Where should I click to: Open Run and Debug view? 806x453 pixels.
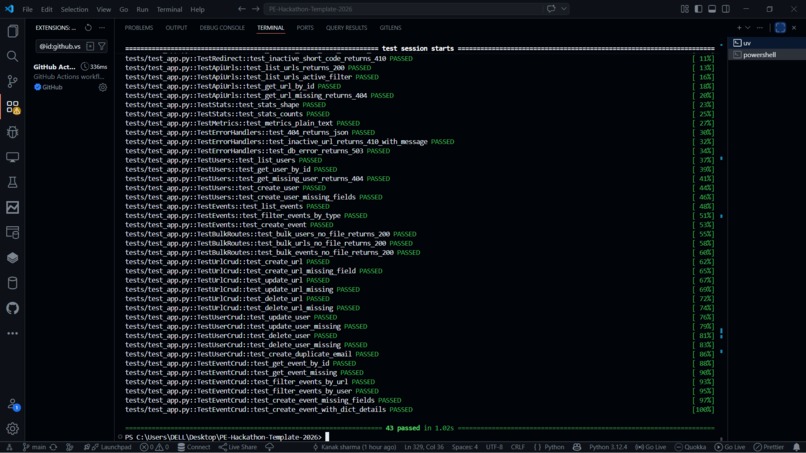tap(12, 132)
